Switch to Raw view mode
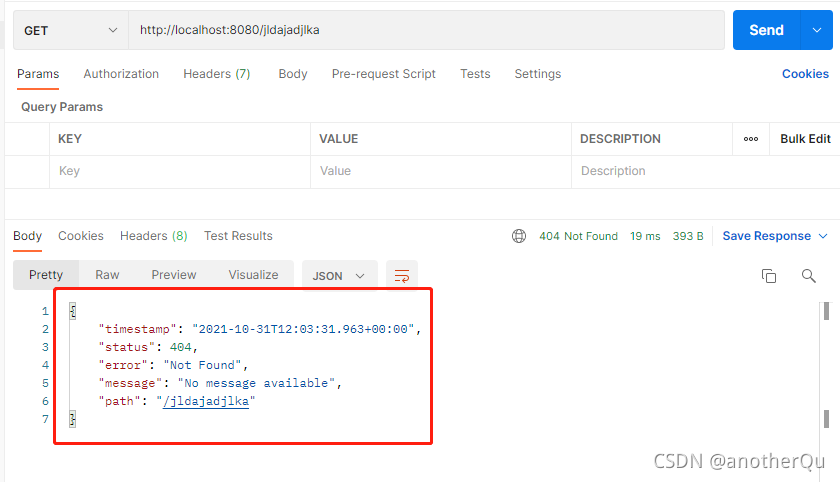The height and width of the screenshot is (482, 840). coord(107,275)
